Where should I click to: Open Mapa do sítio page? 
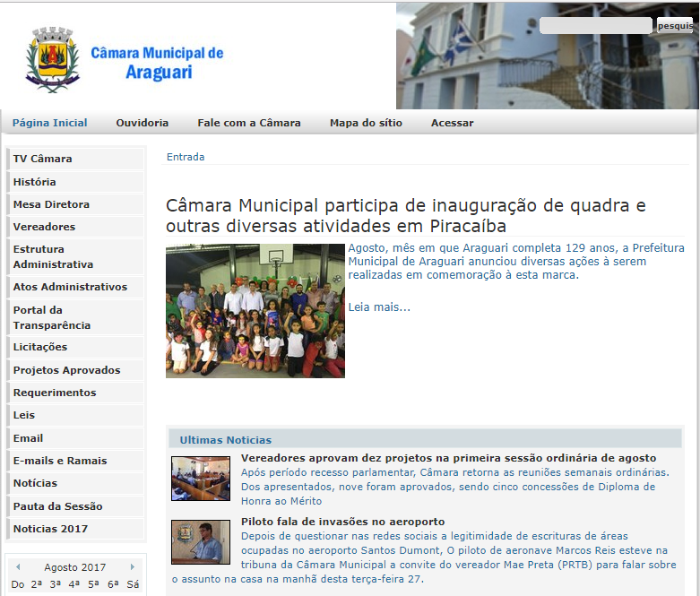click(x=366, y=123)
